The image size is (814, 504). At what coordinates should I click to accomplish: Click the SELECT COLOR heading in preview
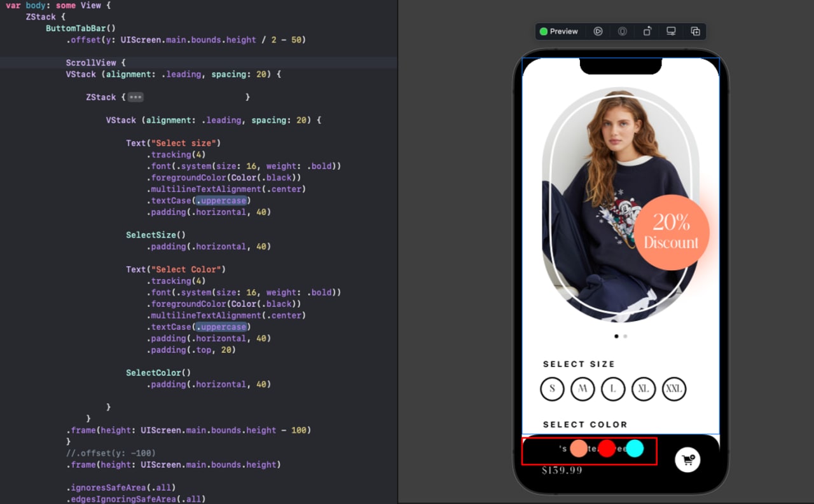tap(585, 425)
